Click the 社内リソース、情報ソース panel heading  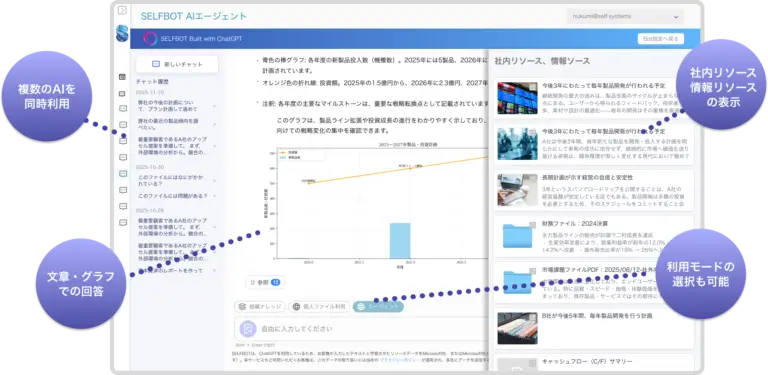point(542,61)
